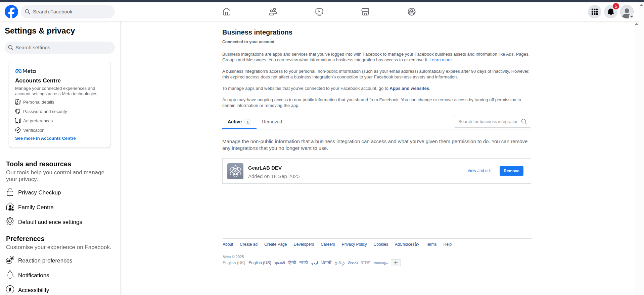This screenshot has width=644, height=295.
Task: Click the Developers footer link
Action: click(304, 244)
